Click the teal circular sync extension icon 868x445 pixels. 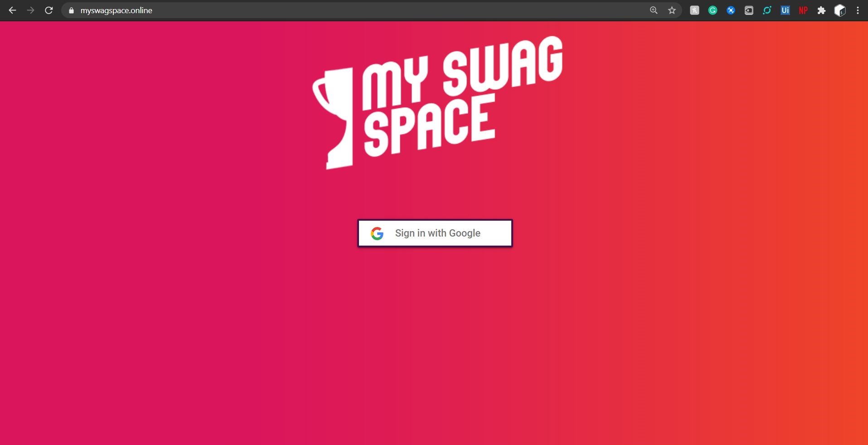(767, 10)
